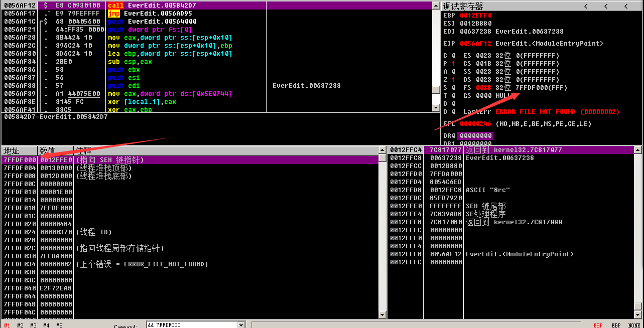The height and width of the screenshot is (328, 644).
Task: Switch to the M1 tab
Action: tap(7, 325)
